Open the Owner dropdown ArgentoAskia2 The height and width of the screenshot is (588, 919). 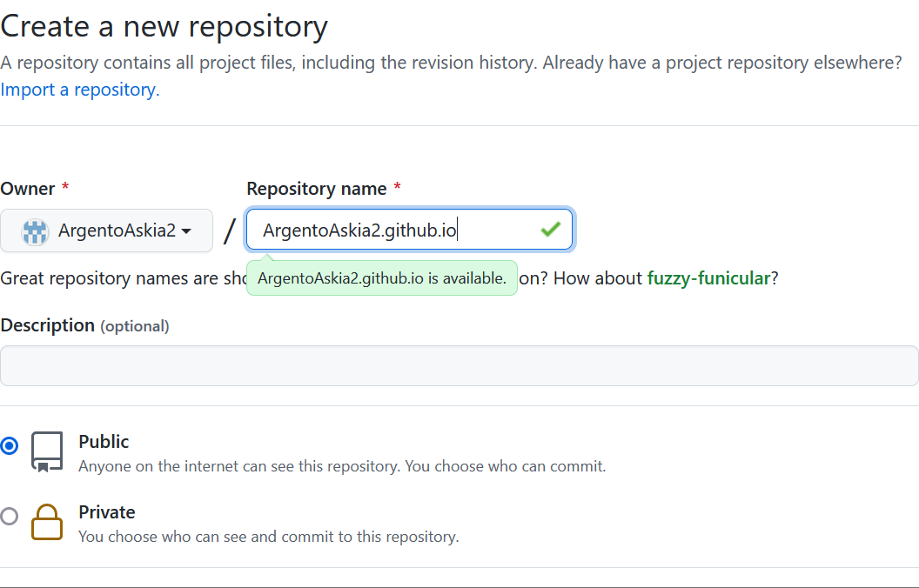point(106,231)
